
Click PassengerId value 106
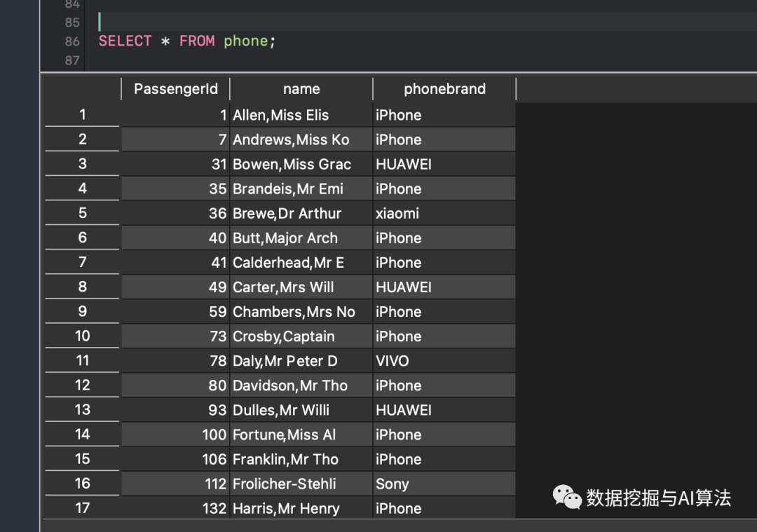pos(176,460)
